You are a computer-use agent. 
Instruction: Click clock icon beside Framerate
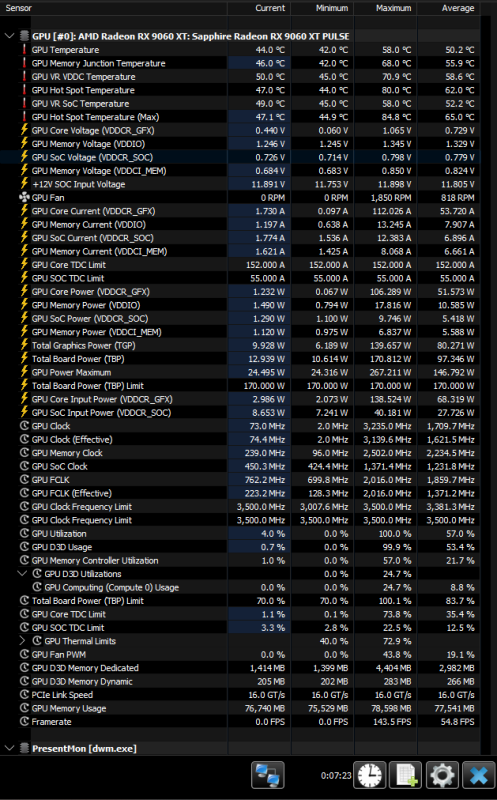coord(24,722)
